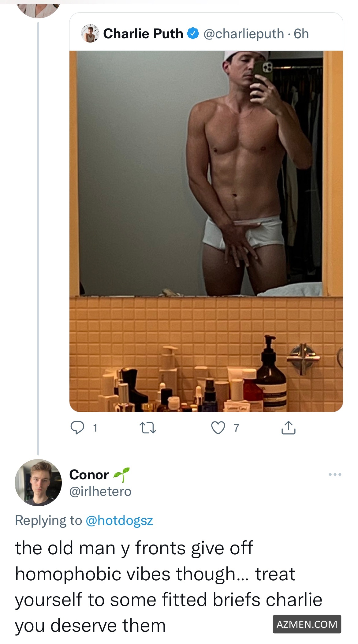Open Conor's profile picture
358x644 pixels.
pos(38,482)
